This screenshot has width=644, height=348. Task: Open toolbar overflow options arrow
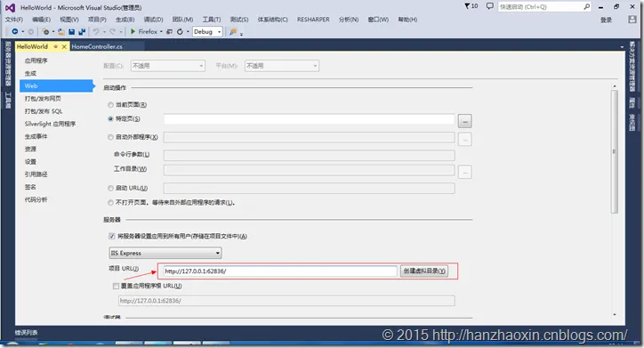241,34
